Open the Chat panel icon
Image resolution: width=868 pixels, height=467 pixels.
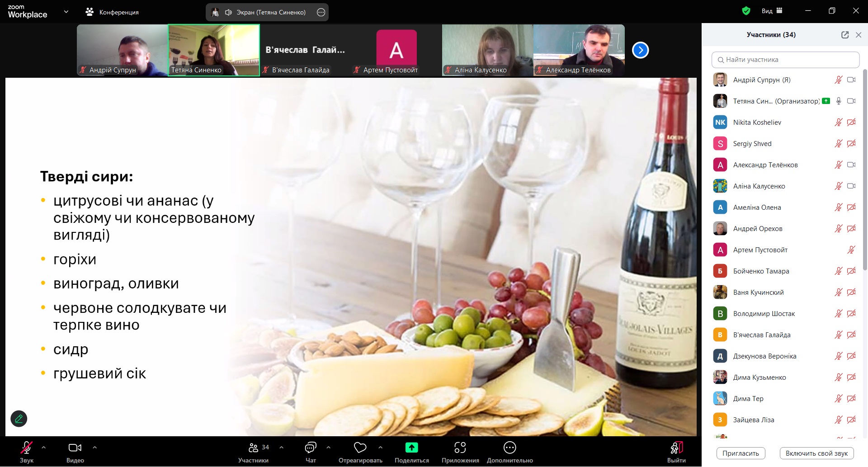pos(311,448)
